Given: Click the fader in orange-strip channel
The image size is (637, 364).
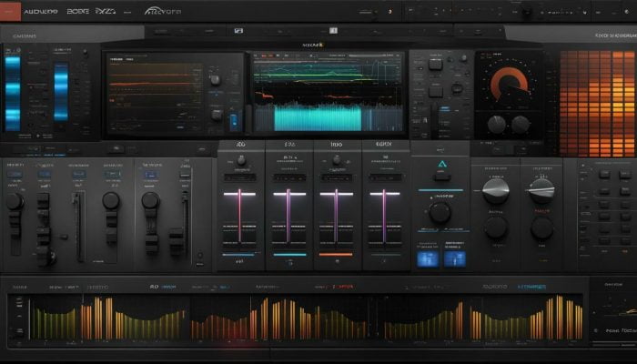Looking at the screenshot, I should pyautogui.click(x=337, y=216).
